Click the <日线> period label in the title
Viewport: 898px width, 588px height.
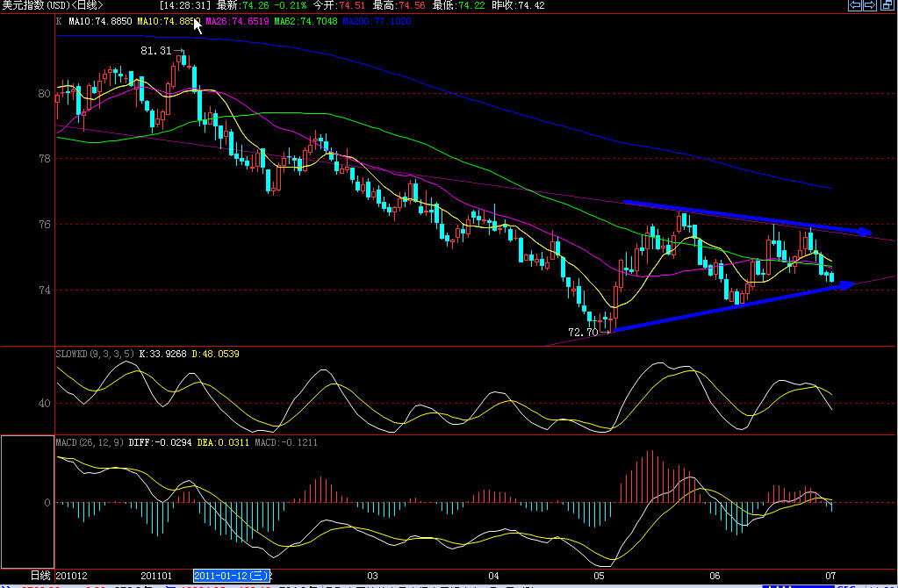(87, 5)
